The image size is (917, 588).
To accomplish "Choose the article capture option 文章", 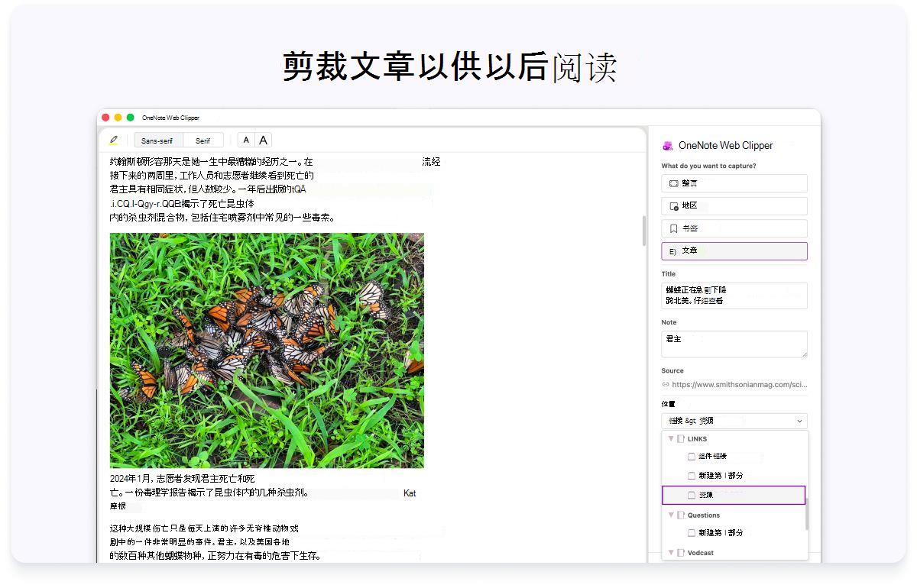I will pos(734,250).
